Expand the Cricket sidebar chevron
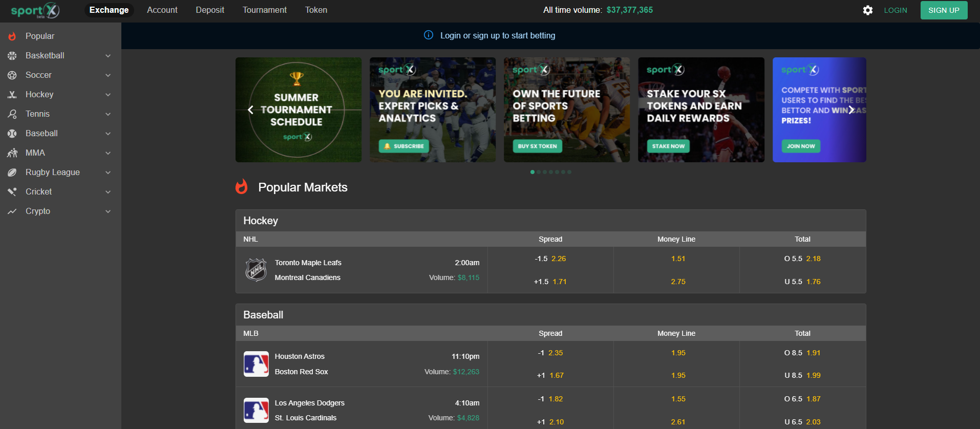This screenshot has width=980, height=429. (108, 192)
